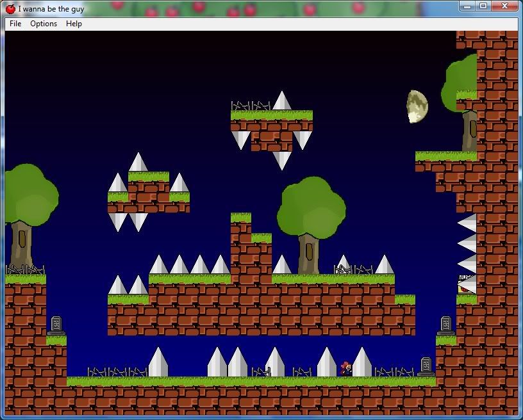Open the Options menu
523x420 pixels.
pyautogui.click(x=44, y=24)
